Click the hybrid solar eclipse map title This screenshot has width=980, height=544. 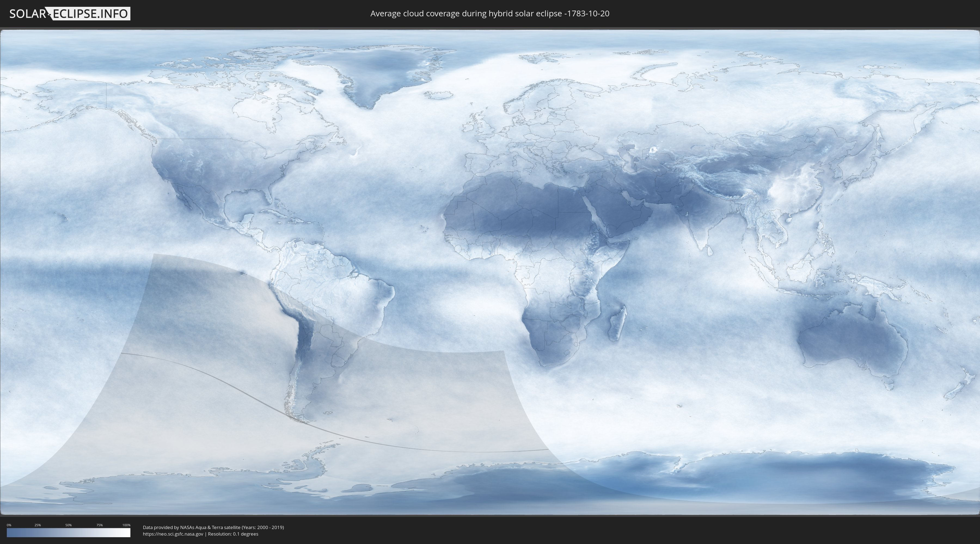pyautogui.click(x=490, y=14)
